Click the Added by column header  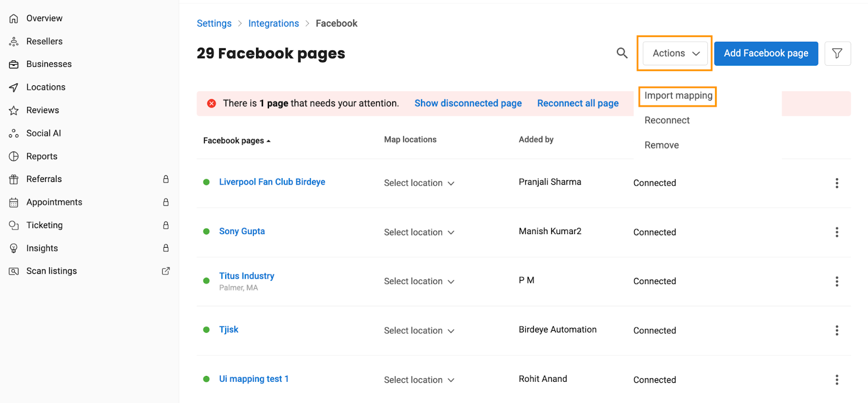click(536, 140)
